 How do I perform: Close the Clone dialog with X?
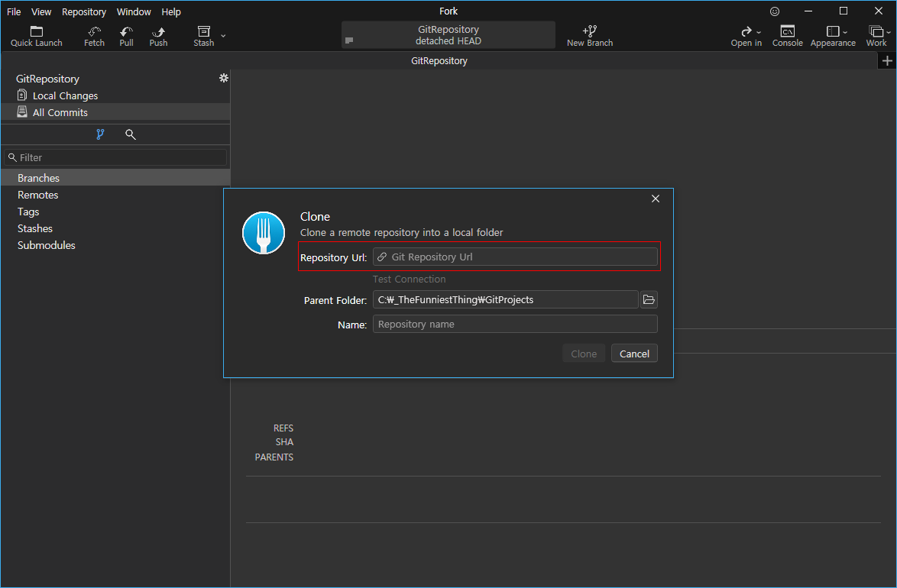tap(656, 199)
